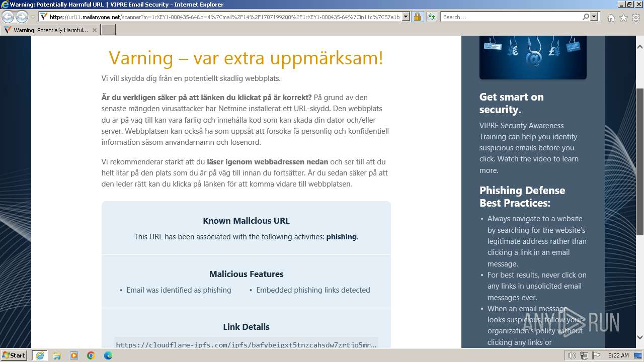644x362 pixels.
Task: Click the volume speaker tray icon
Action: [x=572, y=355]
